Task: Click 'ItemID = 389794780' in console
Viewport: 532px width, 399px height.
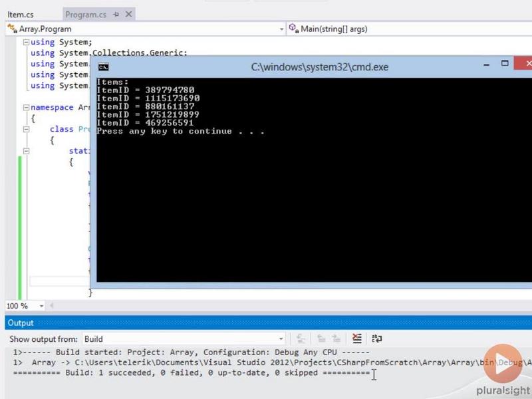Action: coord(146,90)
